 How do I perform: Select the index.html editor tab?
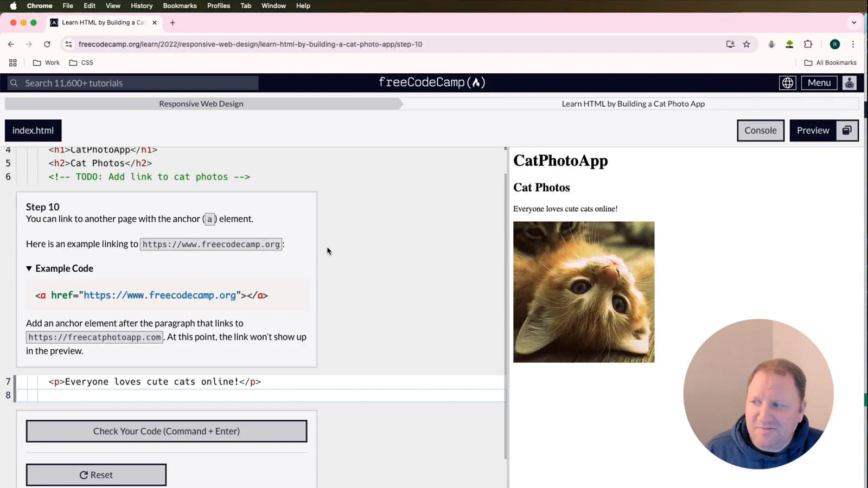(x=33, y=131)
